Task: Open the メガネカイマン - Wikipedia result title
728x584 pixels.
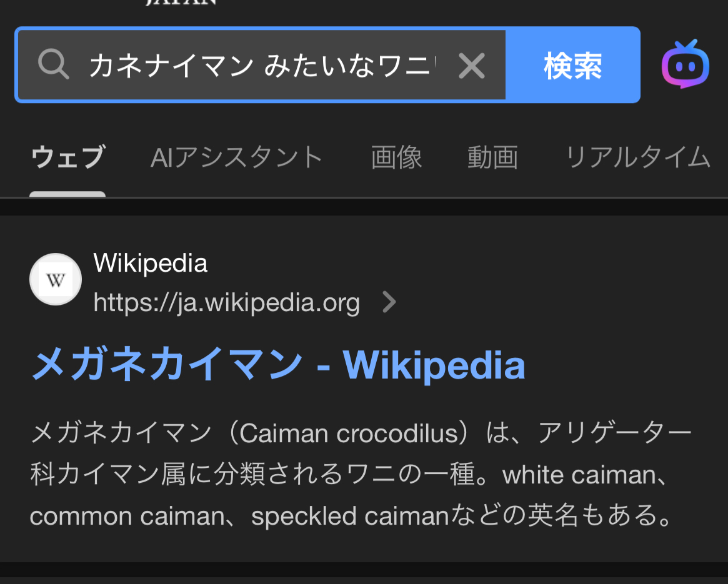Action: point(278,365)
